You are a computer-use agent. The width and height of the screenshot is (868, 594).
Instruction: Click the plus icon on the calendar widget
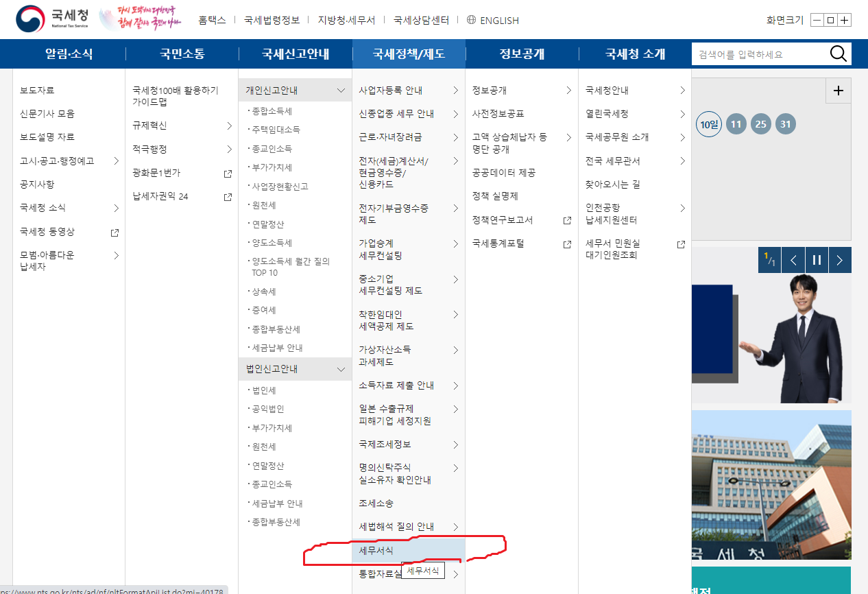coord(838,90)
